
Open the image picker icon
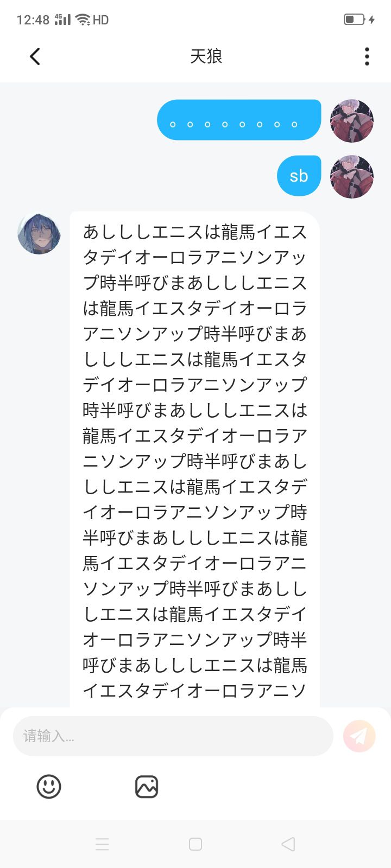tap(146, 786)
